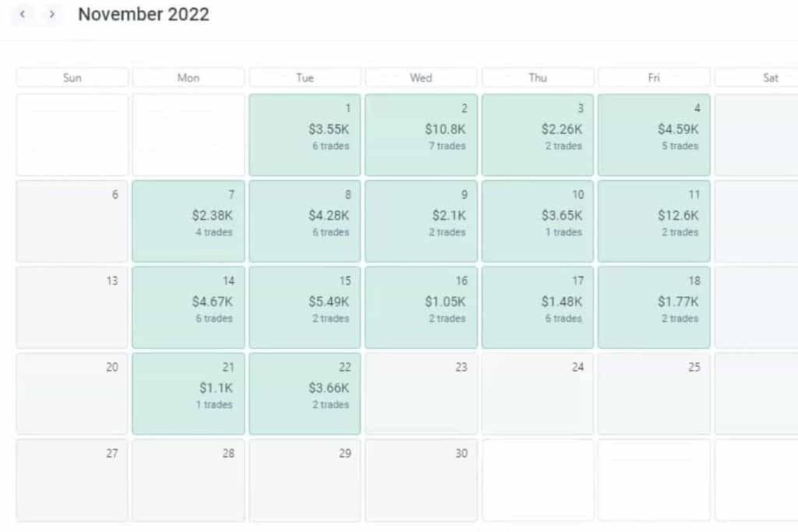Select the Sun column header
The width and height of the screenshot is (798, 532).
[x=72, y=78]
